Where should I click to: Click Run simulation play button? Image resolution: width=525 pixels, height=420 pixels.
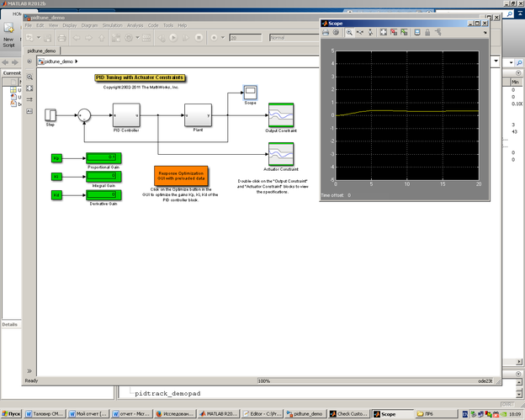(174, 38)
